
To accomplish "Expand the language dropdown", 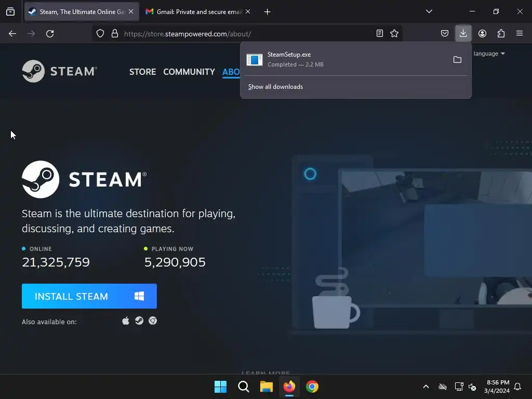I will (489, 54).
